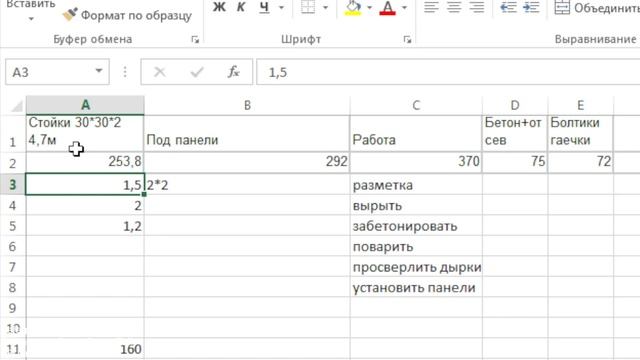Select row 1 header
Viewport: 640px width, 360px height.
pos(13,134)
